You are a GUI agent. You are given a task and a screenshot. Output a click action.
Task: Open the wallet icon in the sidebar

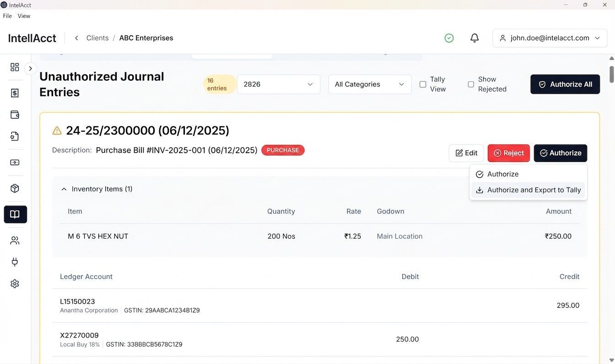pyautogui.click(x=15, y=115)
